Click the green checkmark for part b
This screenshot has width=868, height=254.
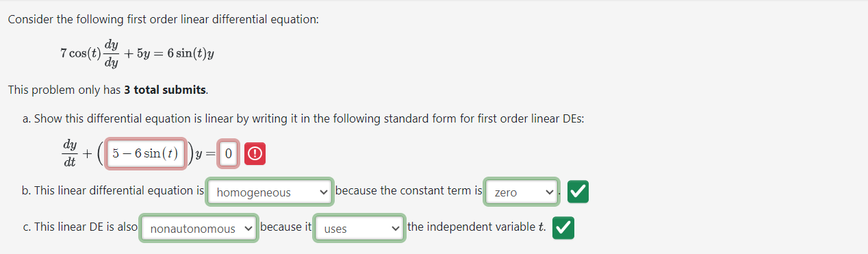[x=578, y=192]
